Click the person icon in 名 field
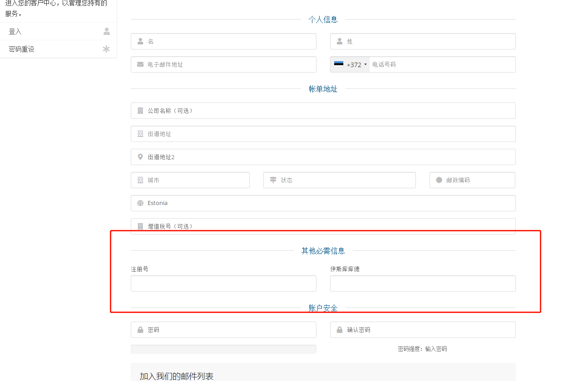 (140, 41)
